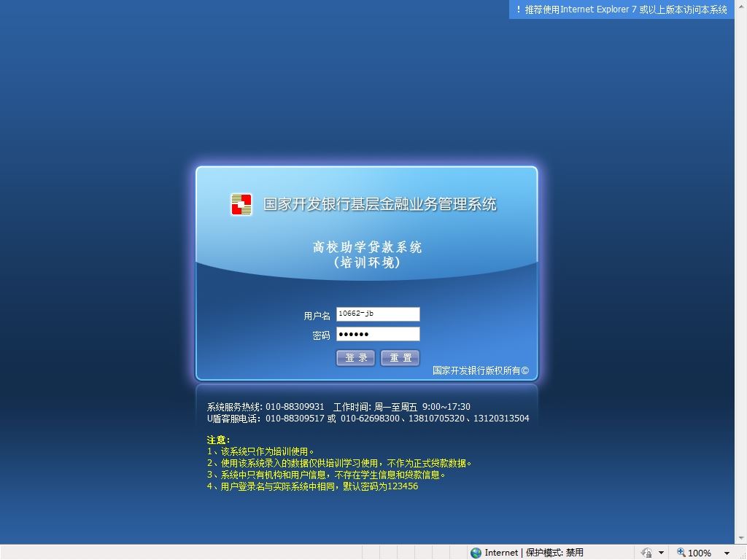Click the Internet Explorer 7 recommendation notice
This screenshot has width=747, height=560.
point(622,9)
